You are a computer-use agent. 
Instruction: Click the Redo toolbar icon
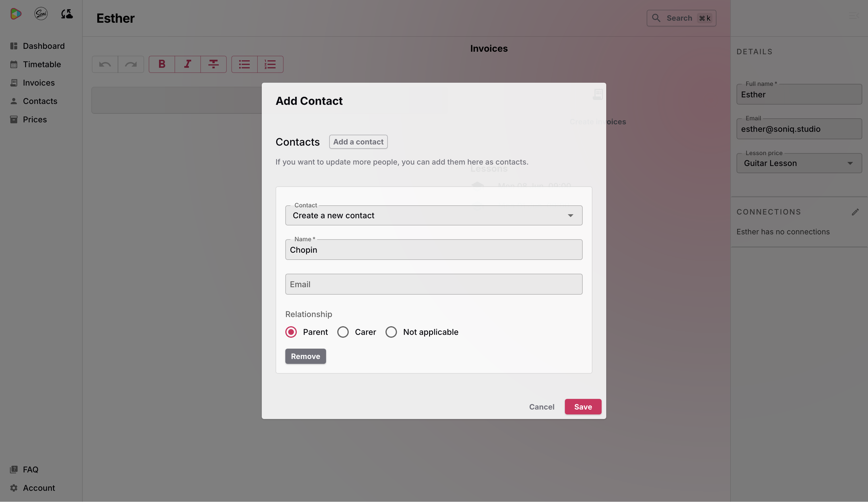(131, 64)
